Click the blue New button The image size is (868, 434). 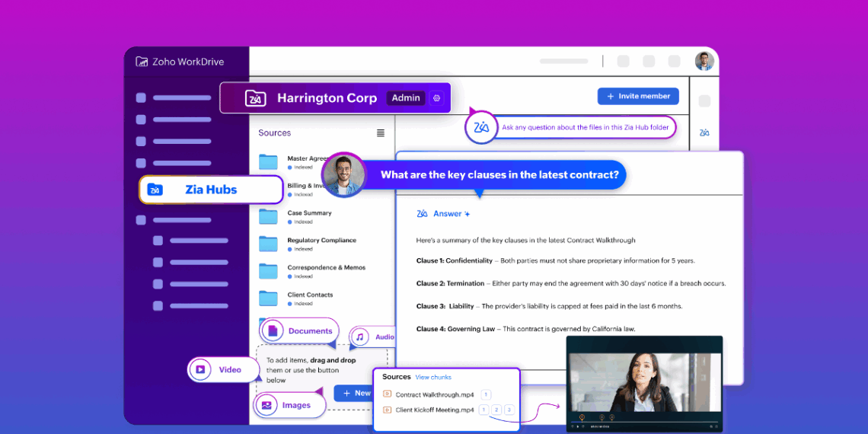point(353,393)
